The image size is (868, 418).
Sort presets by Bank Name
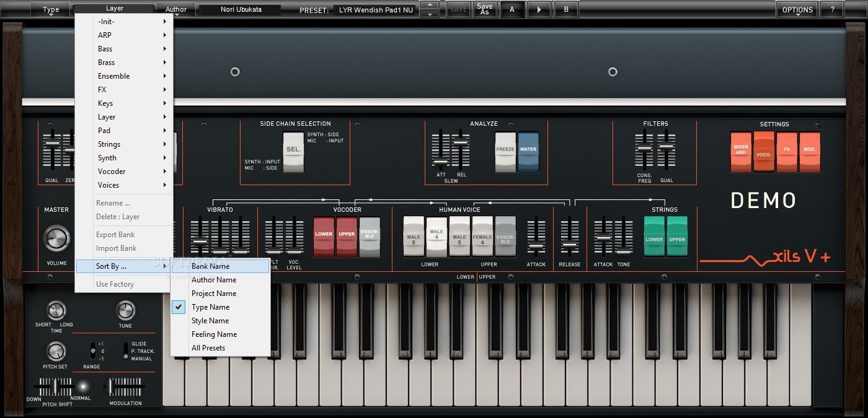(221, 266)
